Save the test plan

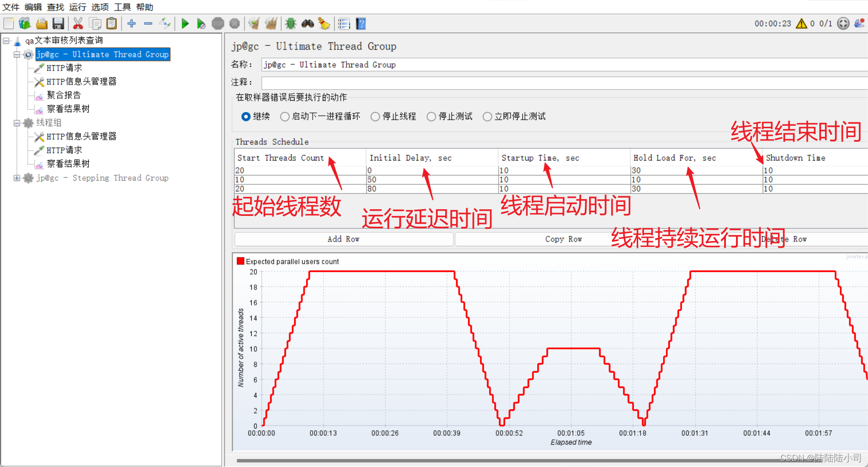point(58,23)
